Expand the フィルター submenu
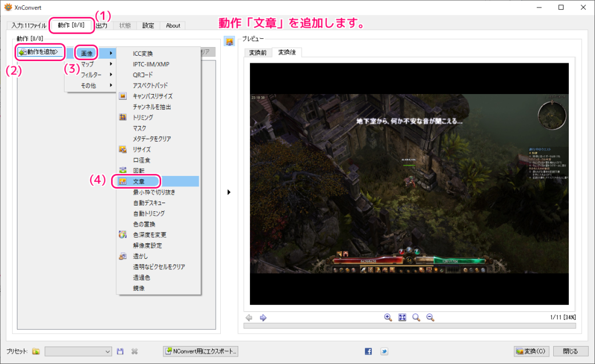This screenshot has height=364, width=595. coord(91,75)
